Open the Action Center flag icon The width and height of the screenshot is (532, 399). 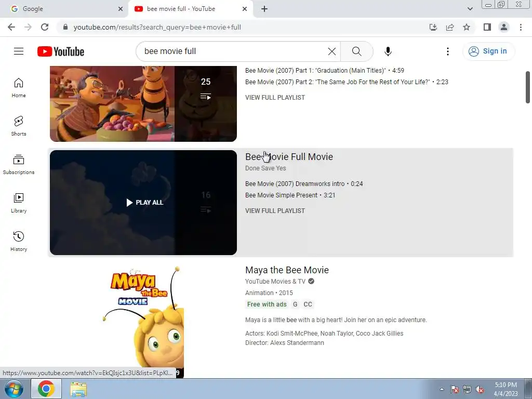click(x=454, y=389)
